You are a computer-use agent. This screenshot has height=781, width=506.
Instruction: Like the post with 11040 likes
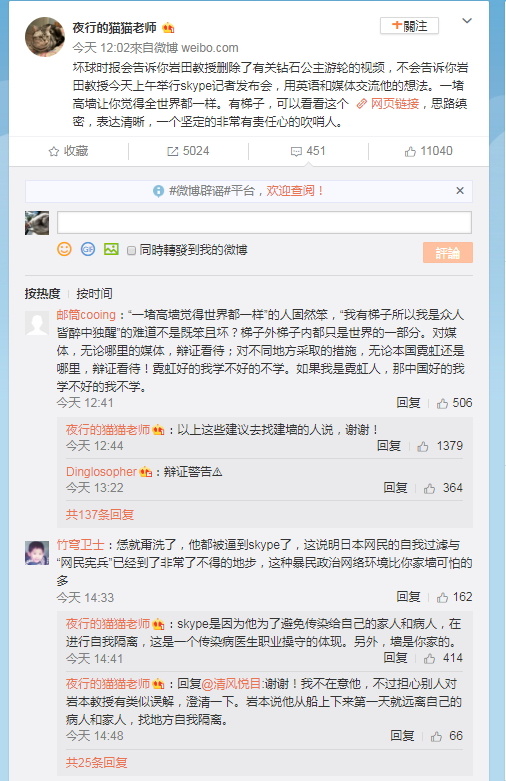pyautogui.click(x=428, y=151)
